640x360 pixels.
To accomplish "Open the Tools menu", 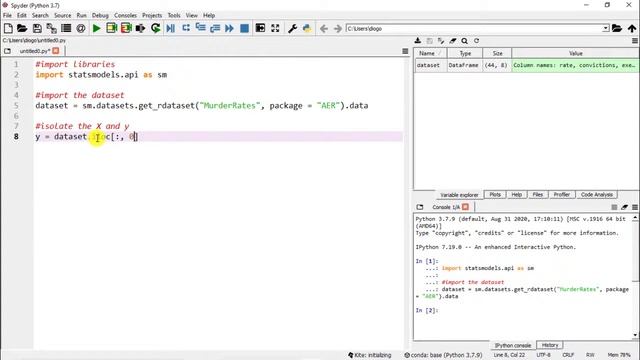I will (x=174, y=15).
